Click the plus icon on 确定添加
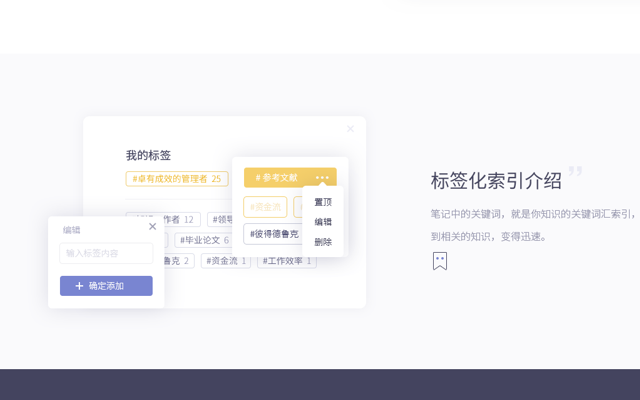Image resolution: width=640 pixels, height=400 pixels. coord(79,286)
